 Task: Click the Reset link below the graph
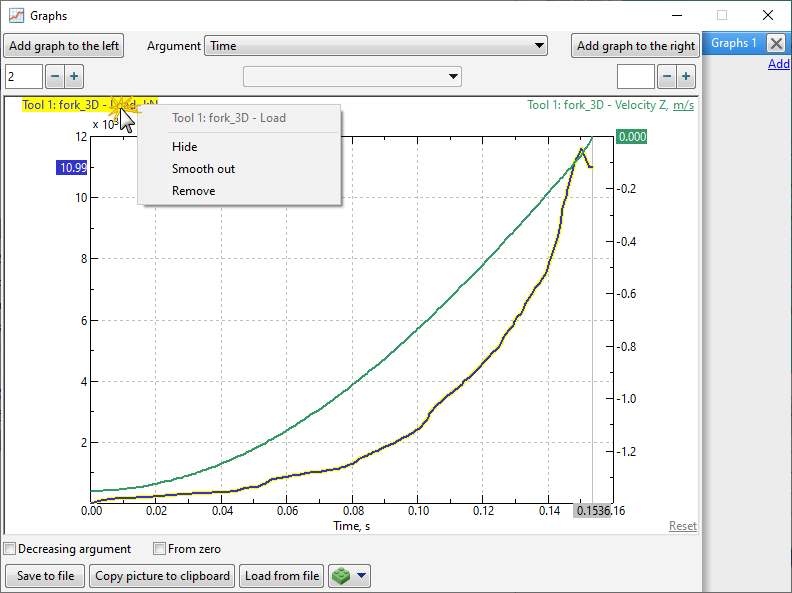[682, 526]
